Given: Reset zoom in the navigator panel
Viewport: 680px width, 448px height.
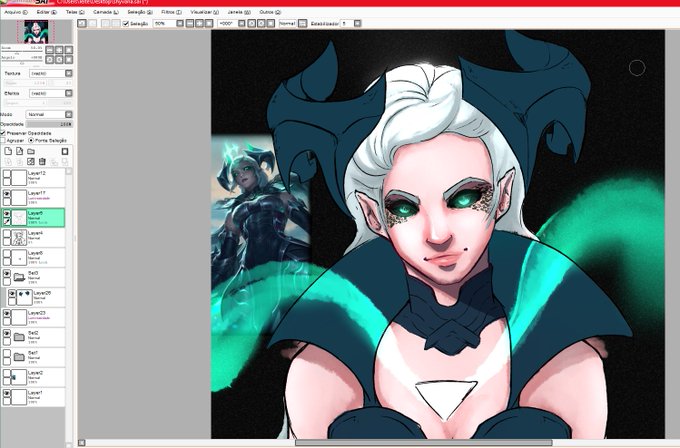Looking at the screenshot, I should point(69,50).
